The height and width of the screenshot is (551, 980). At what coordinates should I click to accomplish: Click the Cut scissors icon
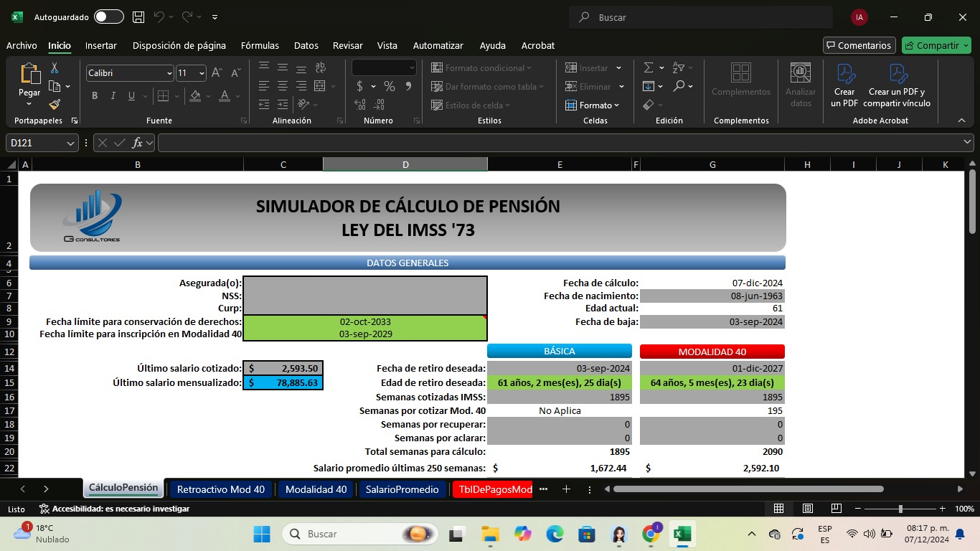click(55, 68)
